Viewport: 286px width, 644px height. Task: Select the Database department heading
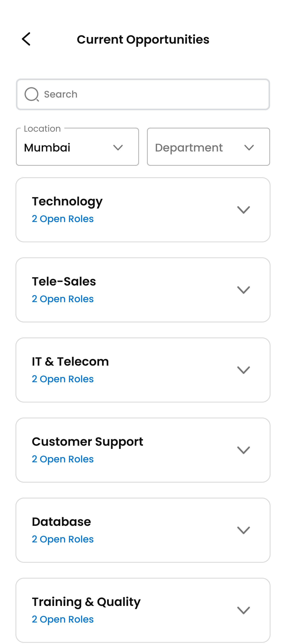click(61, 522)
